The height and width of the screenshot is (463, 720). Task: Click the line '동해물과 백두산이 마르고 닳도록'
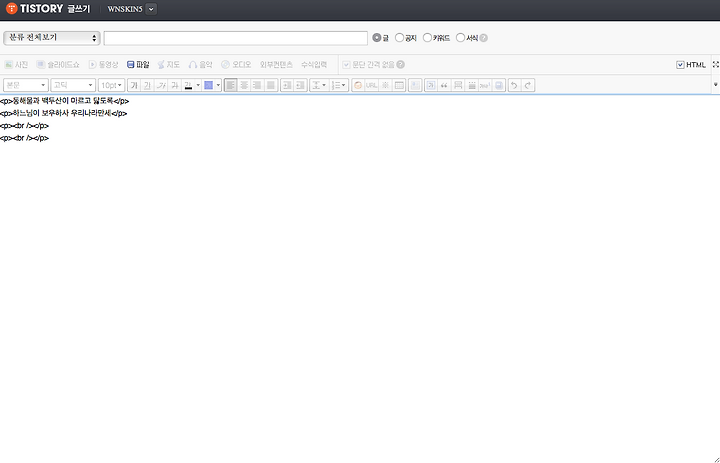pos(63,101)
